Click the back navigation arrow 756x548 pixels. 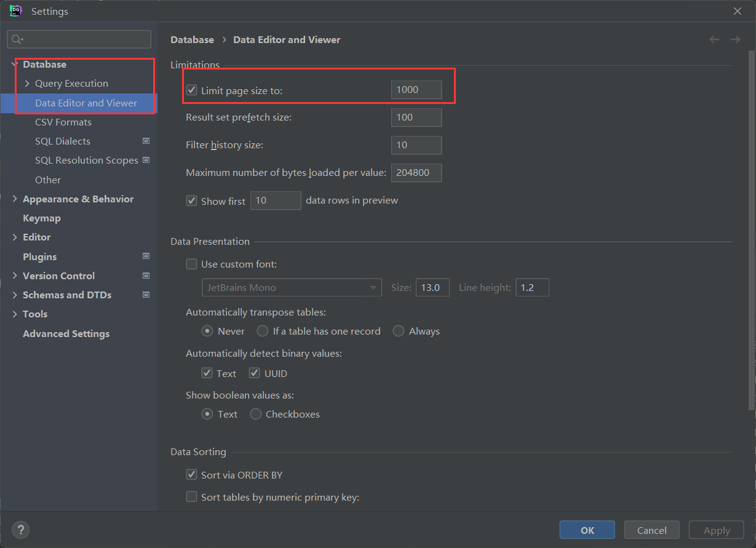[714, 39]
